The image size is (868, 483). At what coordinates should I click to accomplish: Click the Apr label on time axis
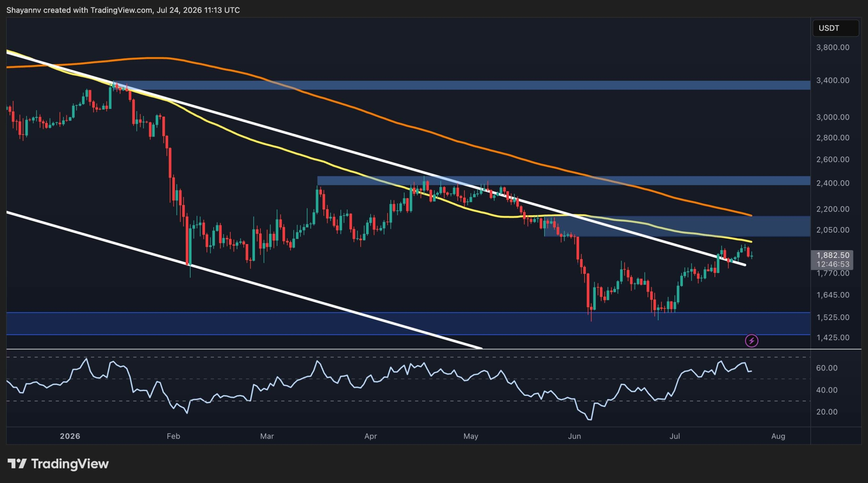(371, 436)
